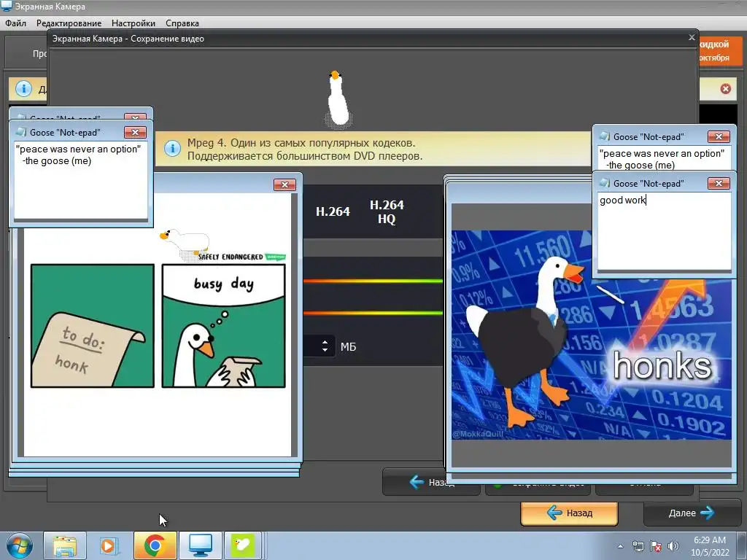Open the Файл menu
This screenshot has height=560, width=747.
pyautogui.click(x=16, y=23)
